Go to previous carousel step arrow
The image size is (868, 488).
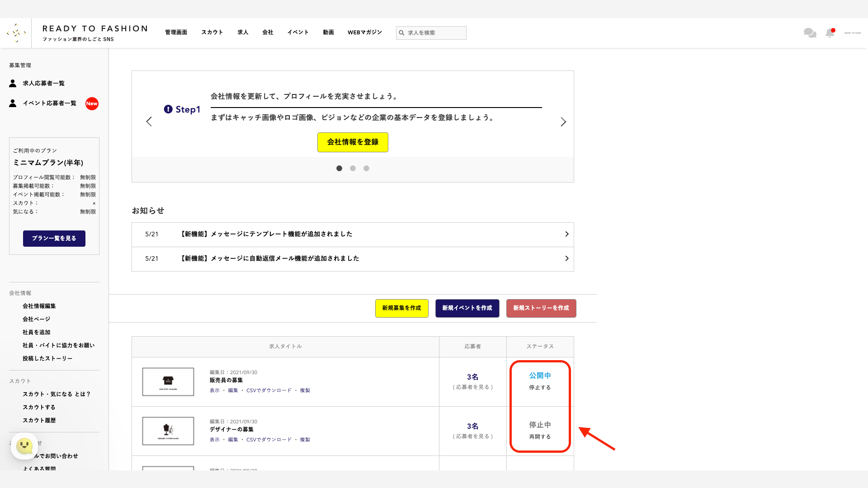(x=149, y=122)
